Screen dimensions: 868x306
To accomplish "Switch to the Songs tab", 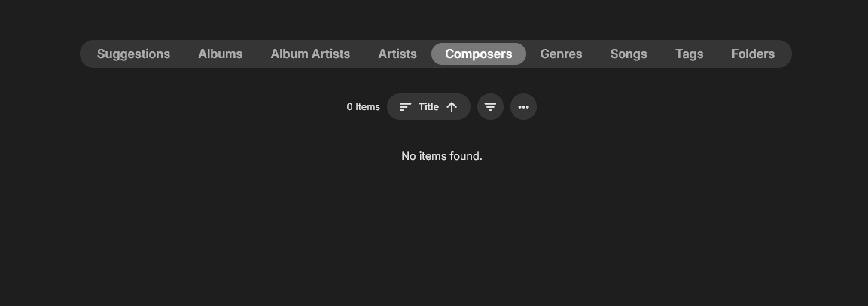I will click(x=629, y=54).
